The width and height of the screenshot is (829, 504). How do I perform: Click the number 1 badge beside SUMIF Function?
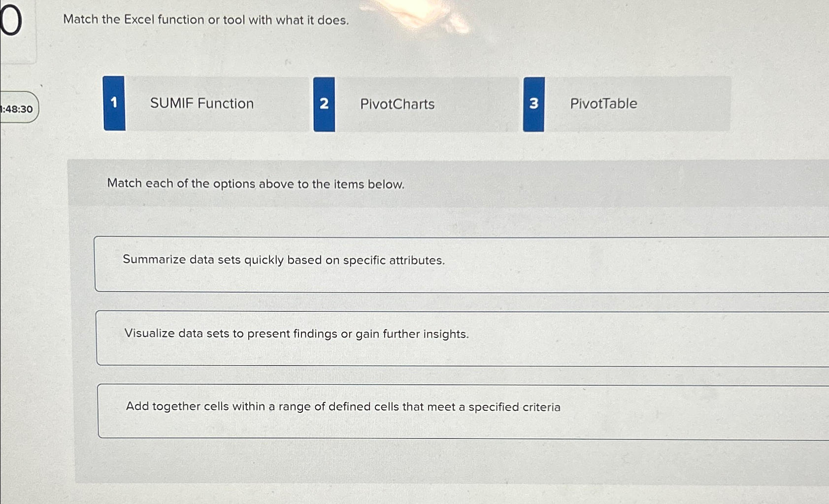click(114, 103)
